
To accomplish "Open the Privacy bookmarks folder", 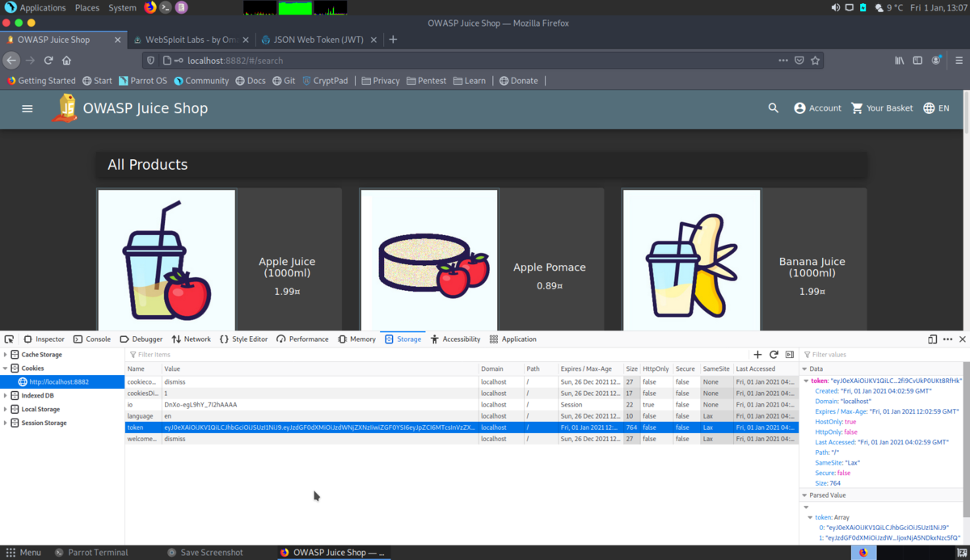I will [x=381, y=81].
